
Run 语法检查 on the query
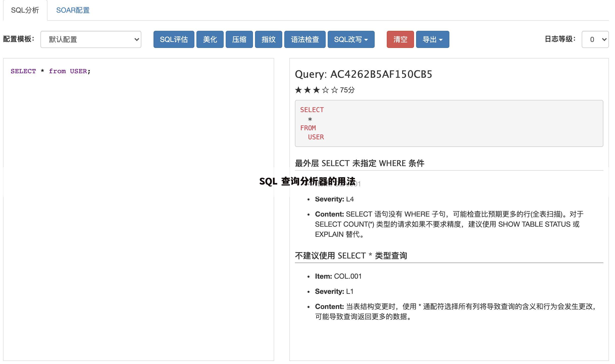tap(305, 39)
